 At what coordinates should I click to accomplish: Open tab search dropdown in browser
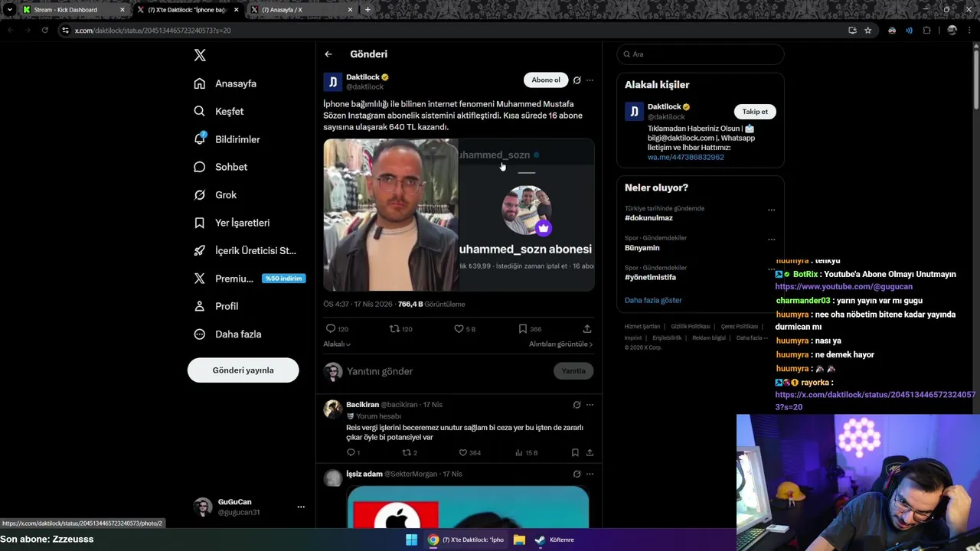(9, 10)
